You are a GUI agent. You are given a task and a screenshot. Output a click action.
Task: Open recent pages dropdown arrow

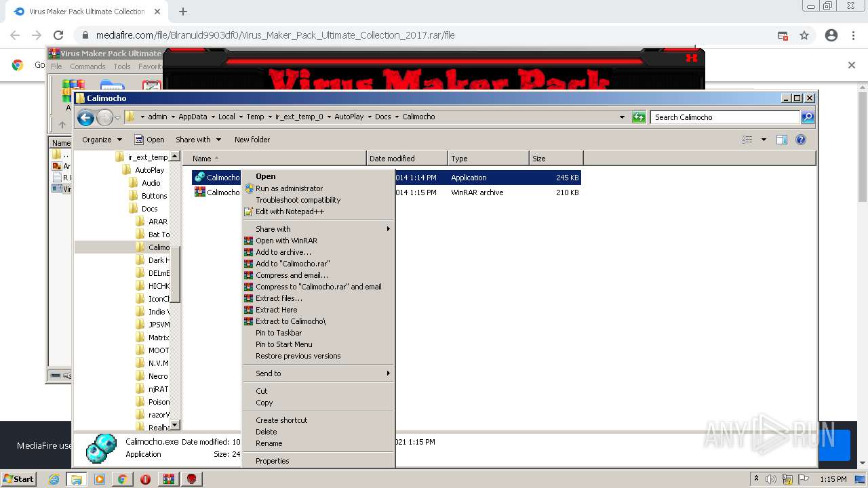click(x=117, y=118)
